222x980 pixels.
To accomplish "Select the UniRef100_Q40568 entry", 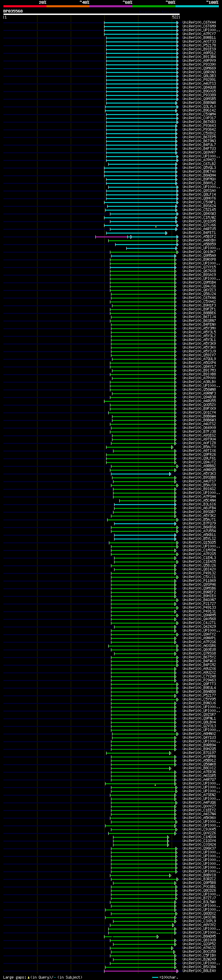I will point(199,619).
